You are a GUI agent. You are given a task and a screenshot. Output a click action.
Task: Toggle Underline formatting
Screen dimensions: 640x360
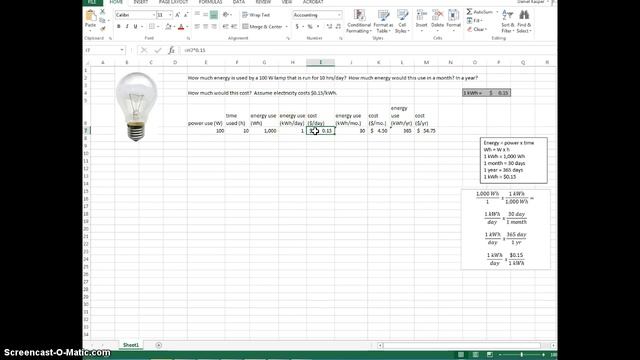click(136, 27)
